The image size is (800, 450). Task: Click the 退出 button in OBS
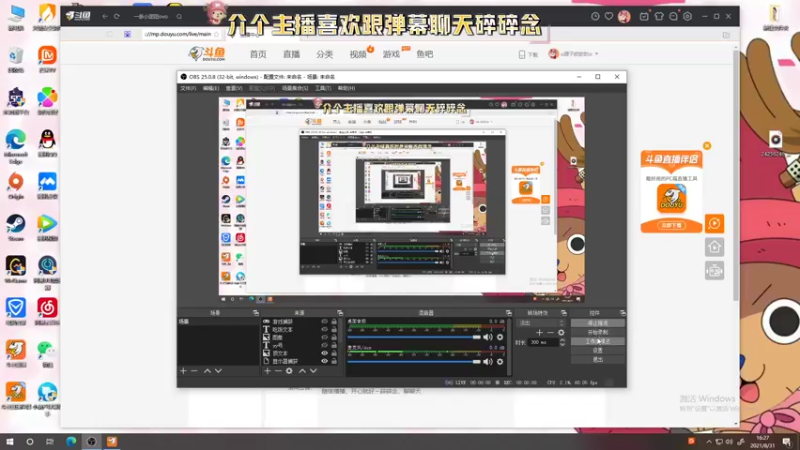click(x=597, y=360)
